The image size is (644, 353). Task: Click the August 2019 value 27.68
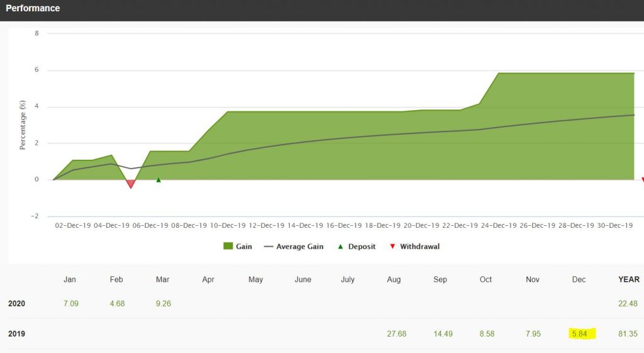396,333
